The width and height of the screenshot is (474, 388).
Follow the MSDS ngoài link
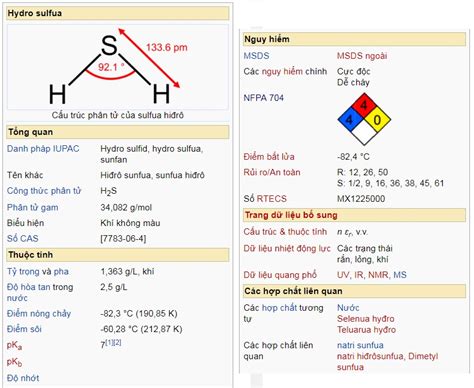coord(362,56)
